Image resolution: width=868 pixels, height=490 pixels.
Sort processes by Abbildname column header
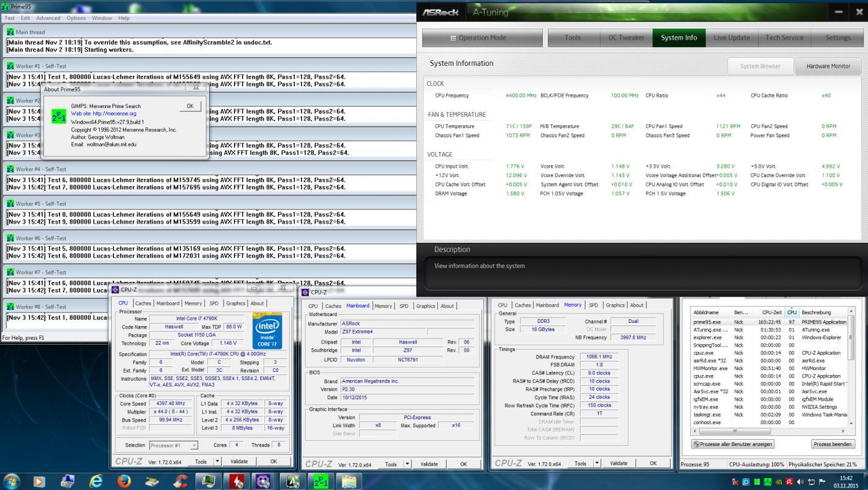click(x=712, y=312)
